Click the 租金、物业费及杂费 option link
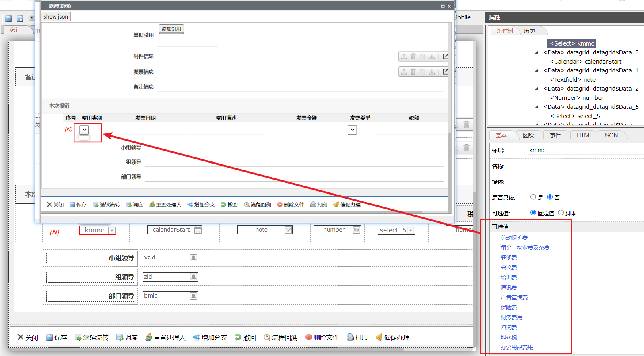The width and height of the screenshot is (644, 356). click(525, 248)
